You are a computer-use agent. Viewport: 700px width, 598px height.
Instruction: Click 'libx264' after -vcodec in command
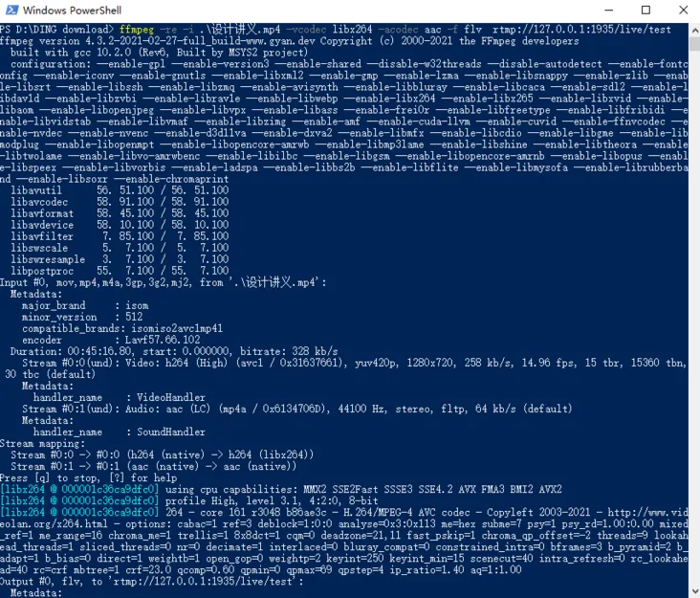click(x=352, y=30)
